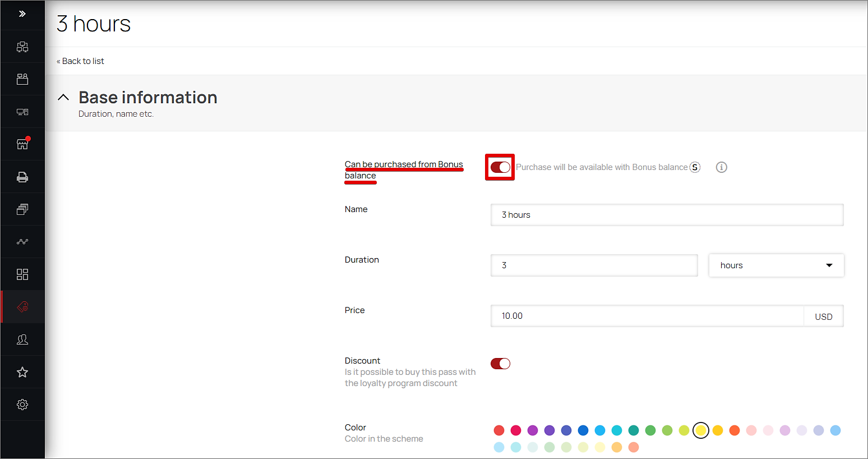Choose the dark blue color swatch

pos(583,430)
